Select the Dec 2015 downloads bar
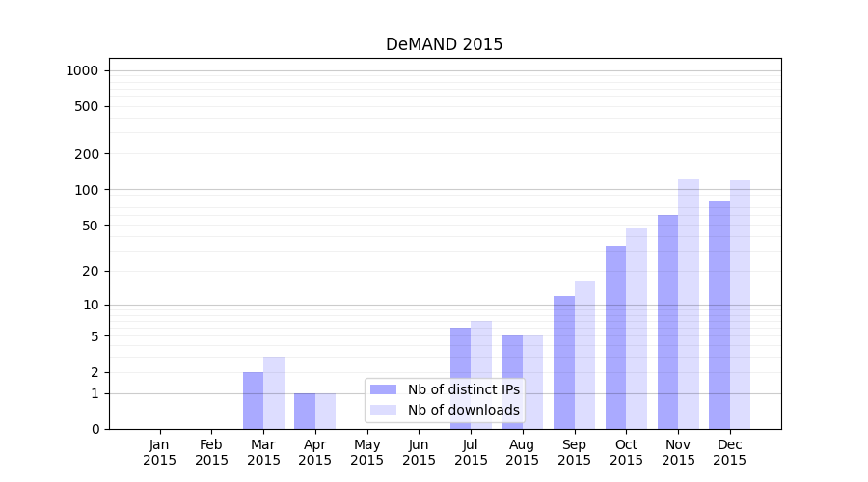 pyautogui.click(x=741, y=305)
